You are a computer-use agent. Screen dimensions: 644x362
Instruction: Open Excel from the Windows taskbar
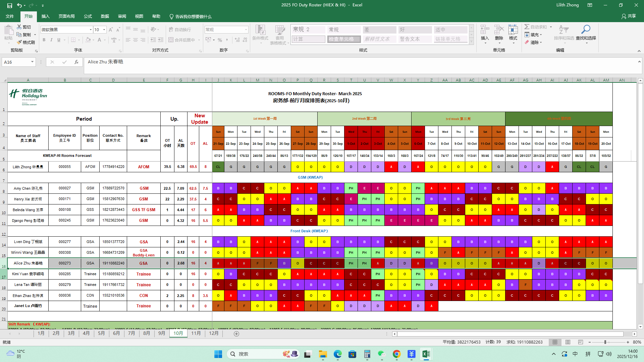[x=426, y=354]
